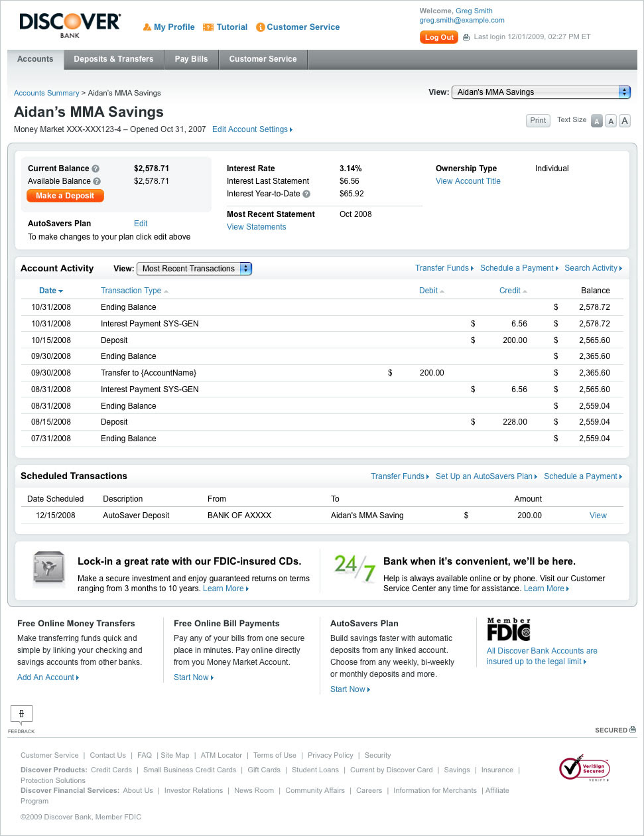Viewport: 644px width, 836px height.
Task: Click the My Profile person icon
Action: (147, 27)
